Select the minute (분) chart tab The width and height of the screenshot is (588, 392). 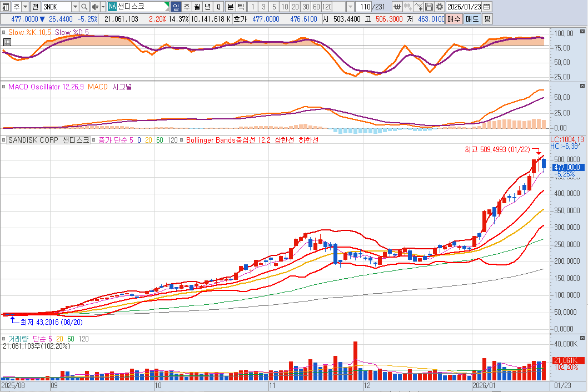pos(230,7)
